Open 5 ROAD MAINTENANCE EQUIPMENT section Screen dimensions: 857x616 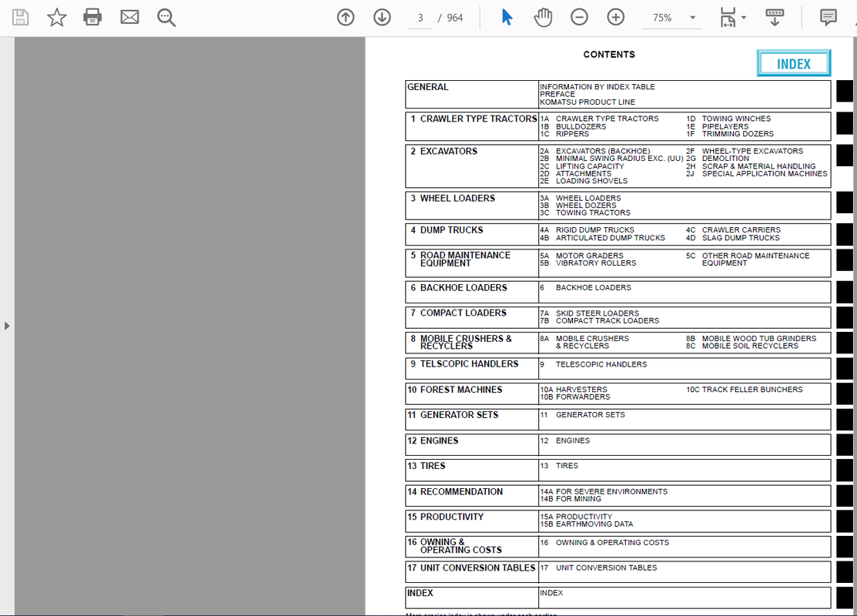tap(460, 259)
